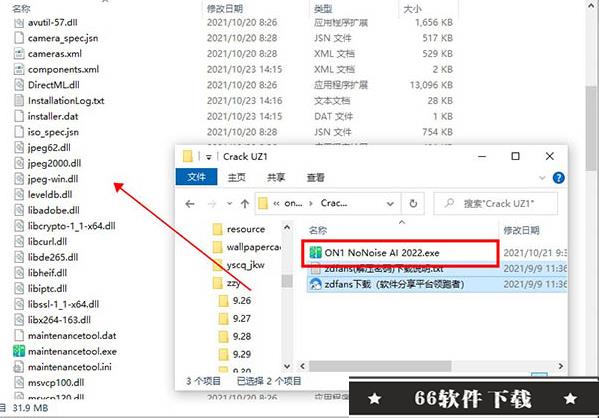Select the ON1 NoNoise AI 2022.exe icon
Screen dimensions: 599x418
315,252
